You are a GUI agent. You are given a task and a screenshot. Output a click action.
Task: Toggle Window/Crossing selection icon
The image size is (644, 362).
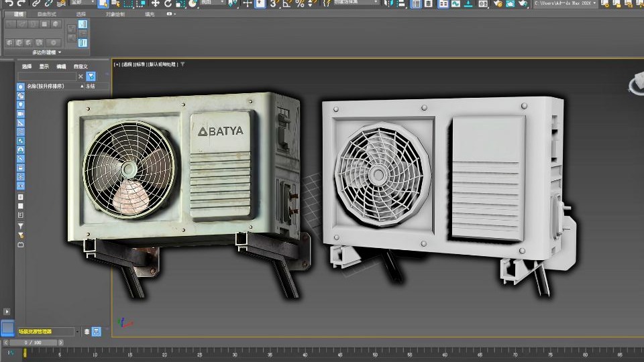coord(141,3)
